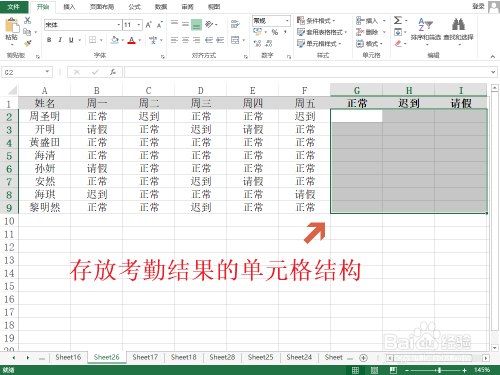This screenshot has width=500, height=375.
Task: Click the Insert Function fx icon
Action: (113, 72)
